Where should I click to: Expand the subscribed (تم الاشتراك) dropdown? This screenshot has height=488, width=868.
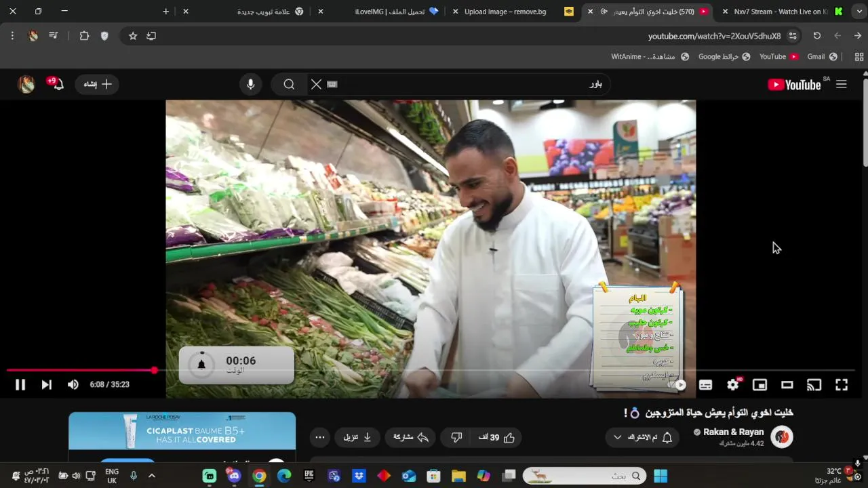pos(642,437)
